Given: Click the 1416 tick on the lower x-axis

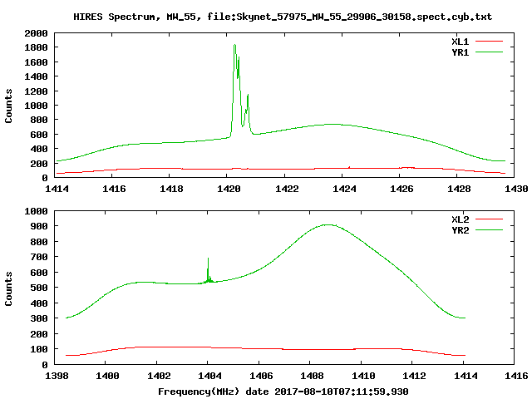Looking at the screenshot, I should point(516,376).
